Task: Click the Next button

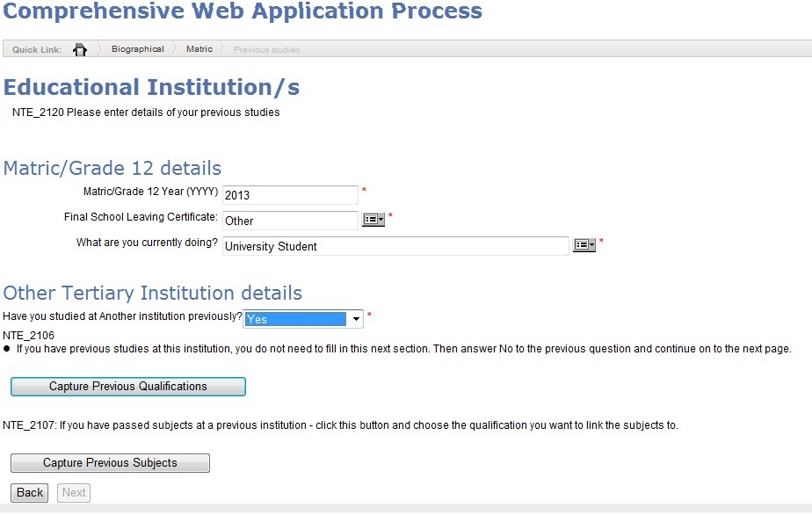Action: pos(74,492)
